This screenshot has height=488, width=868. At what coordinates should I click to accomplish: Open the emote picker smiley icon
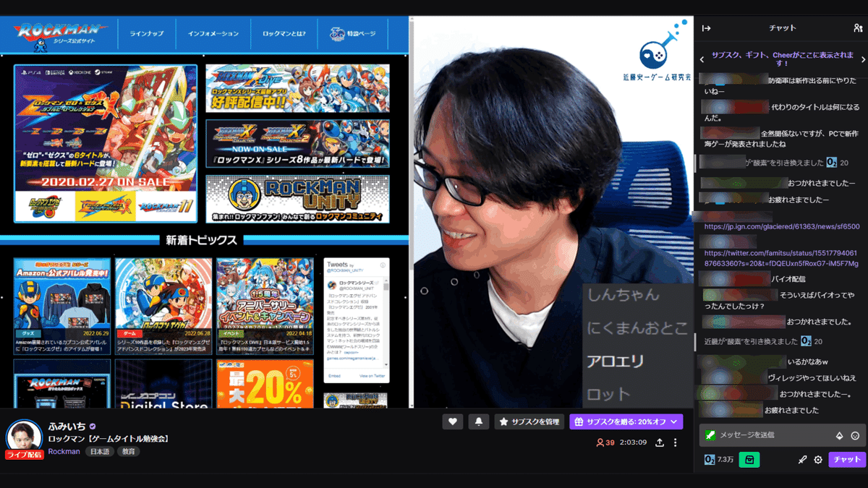tap(855, 435)
